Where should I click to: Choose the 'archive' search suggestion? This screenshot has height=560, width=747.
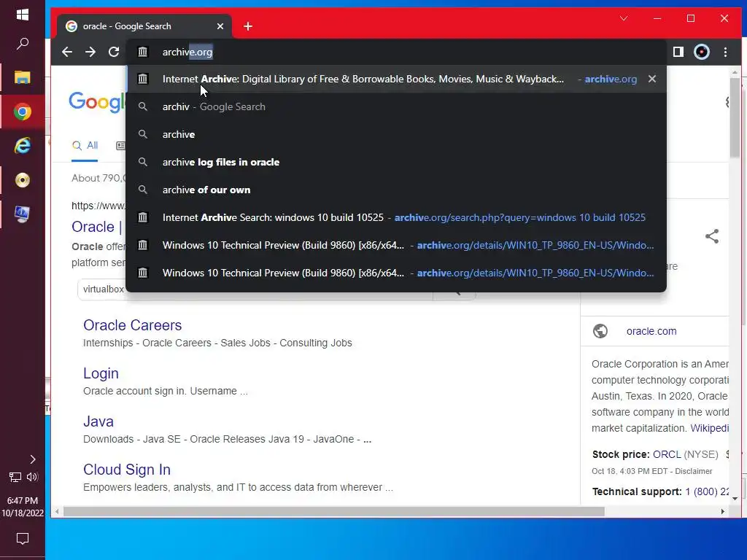pyautogui.click(x=396, y=134)
